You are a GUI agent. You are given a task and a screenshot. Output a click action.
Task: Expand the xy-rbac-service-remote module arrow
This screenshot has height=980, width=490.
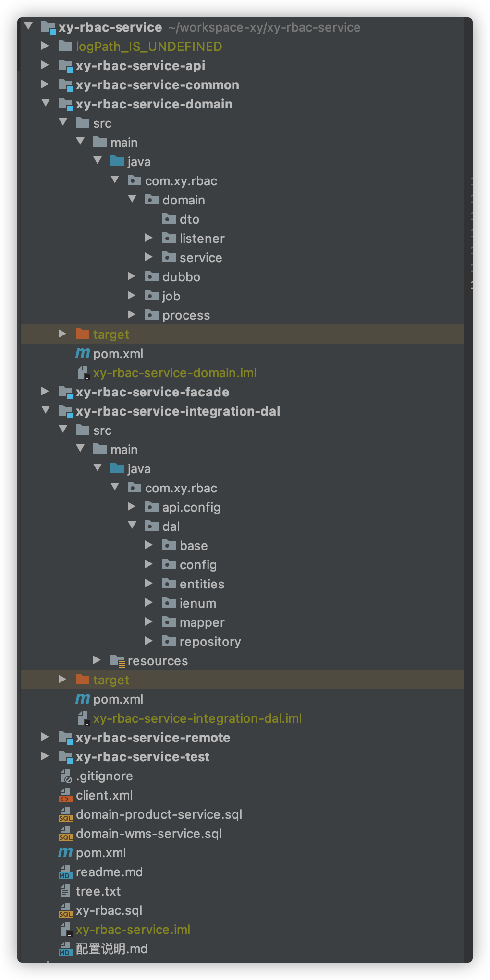(x=45, y=737)
